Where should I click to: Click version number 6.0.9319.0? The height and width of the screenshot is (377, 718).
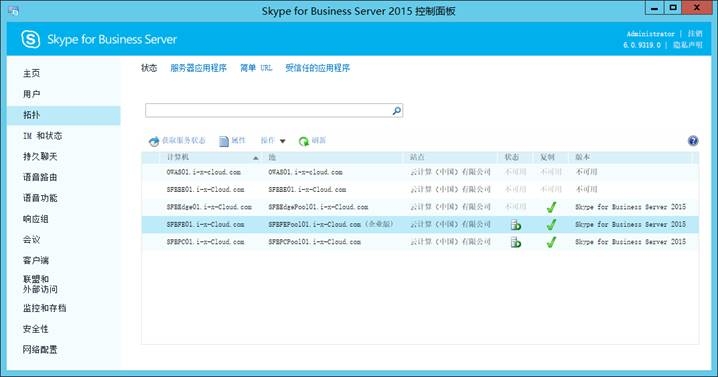(x=642, y=45)
